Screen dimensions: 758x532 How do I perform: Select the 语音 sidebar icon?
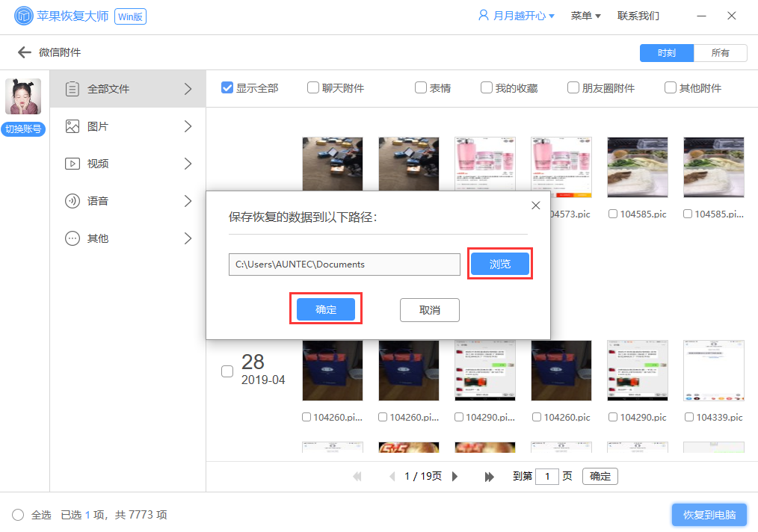tap(73, 200)
